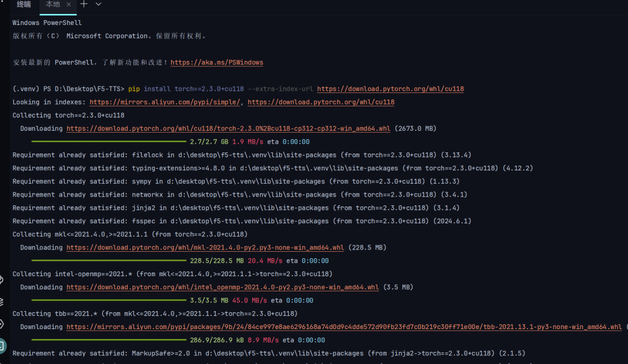The width and height of the screenshot is (628, 364).
Task: Open the intel_openmp-2021.4.0 wheel download link
Action: point(222,287)
